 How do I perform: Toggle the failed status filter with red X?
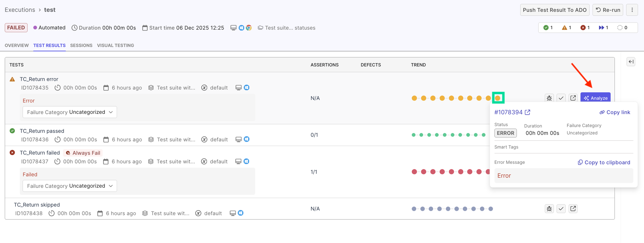[585, 28]
